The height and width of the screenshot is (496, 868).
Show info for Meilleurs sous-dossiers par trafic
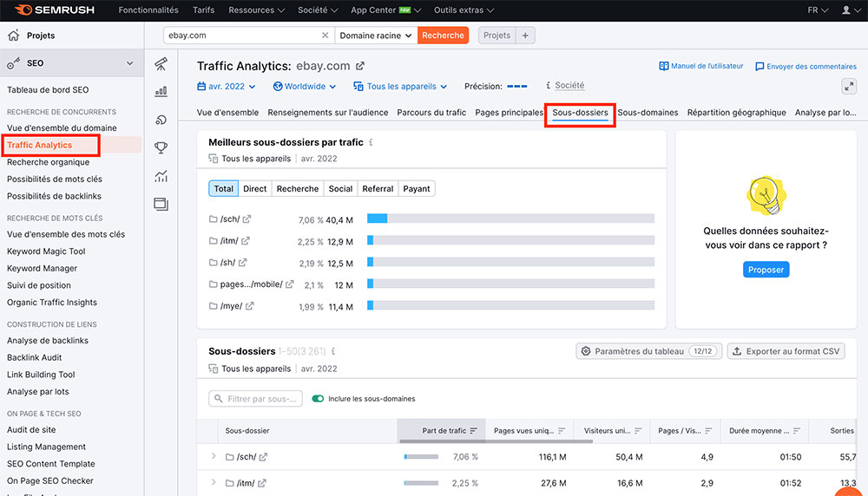pyautogui.click(x=371, y=142)
